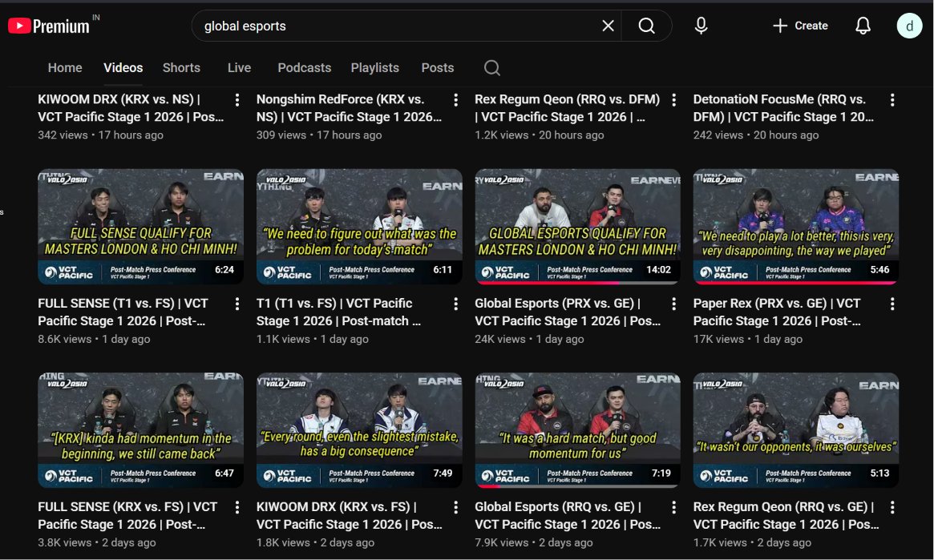Open the Paper Rex (PRX vs. GE) title
The height and width of the screenshot is (560, 934).
(x=777, y=312)
